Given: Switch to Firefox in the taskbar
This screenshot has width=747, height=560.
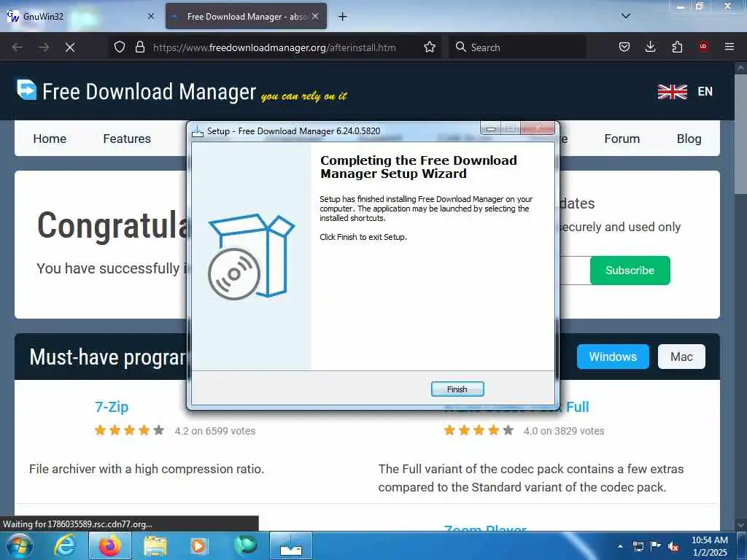Looking at the screenshot, I should (110, 545).
